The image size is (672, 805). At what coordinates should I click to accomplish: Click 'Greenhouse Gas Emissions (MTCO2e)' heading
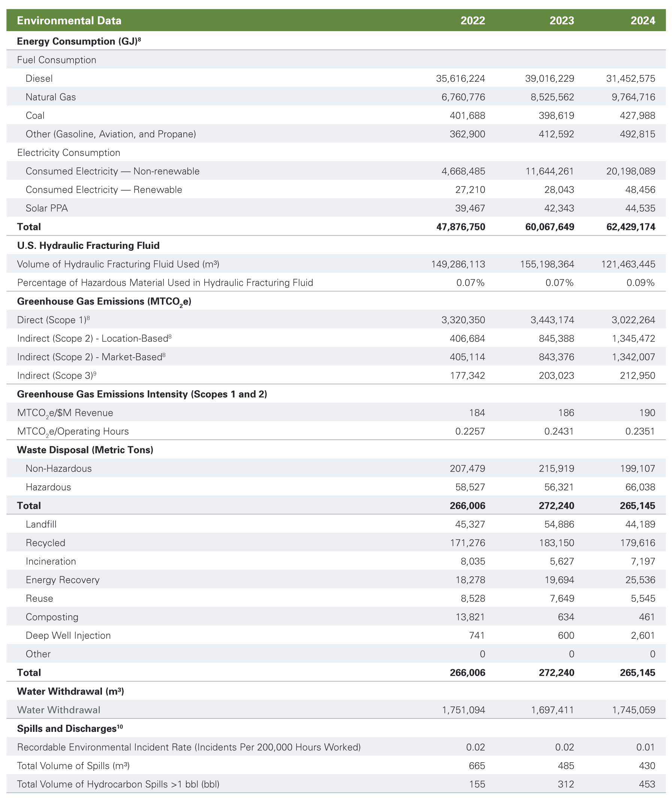click(x=104, y=302)
